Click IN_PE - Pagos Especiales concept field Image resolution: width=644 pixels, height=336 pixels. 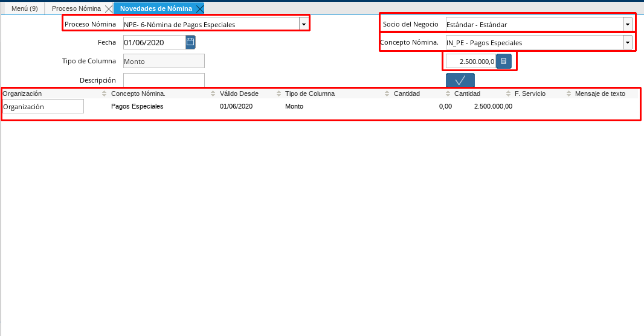534,42
